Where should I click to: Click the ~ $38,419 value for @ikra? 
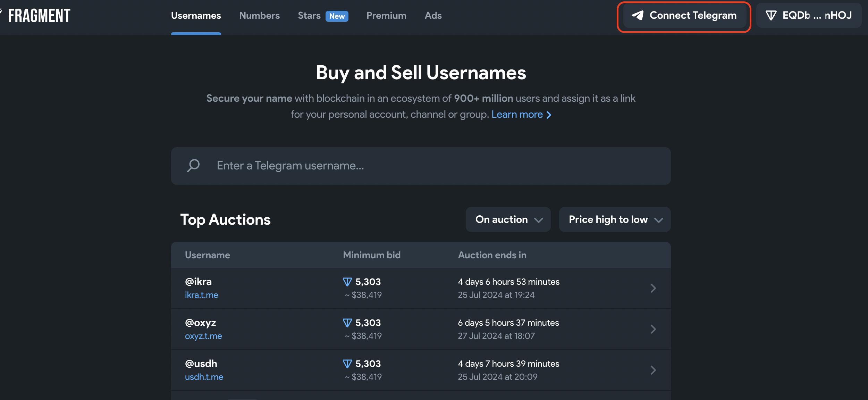363,295
